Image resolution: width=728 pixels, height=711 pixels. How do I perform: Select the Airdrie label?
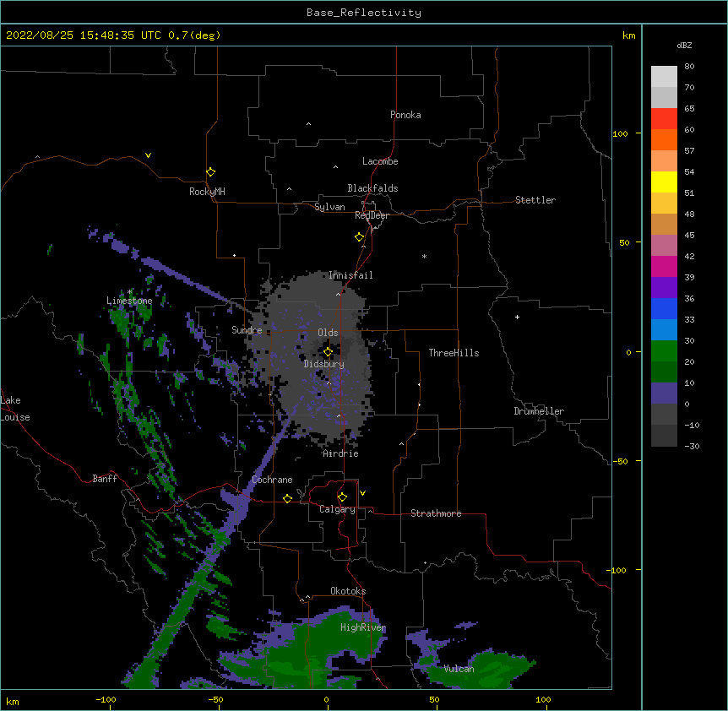341,453
